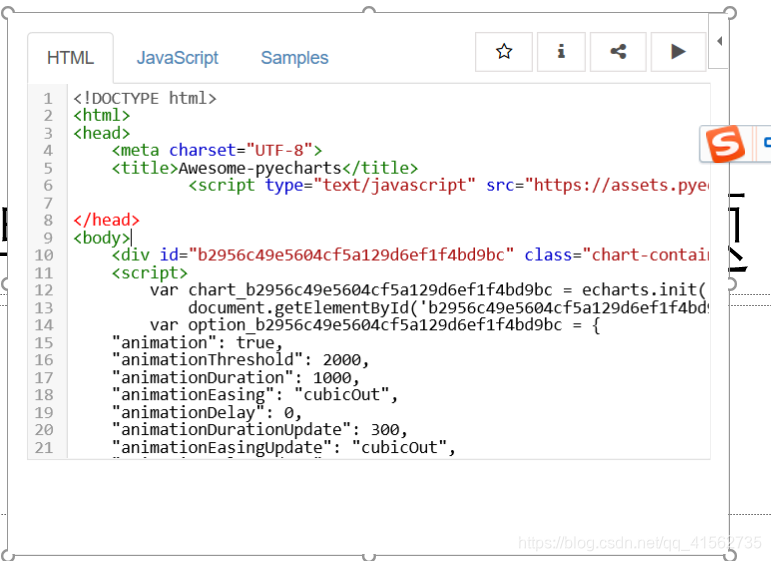Collapse the side panel arrow

coord(719,41)
